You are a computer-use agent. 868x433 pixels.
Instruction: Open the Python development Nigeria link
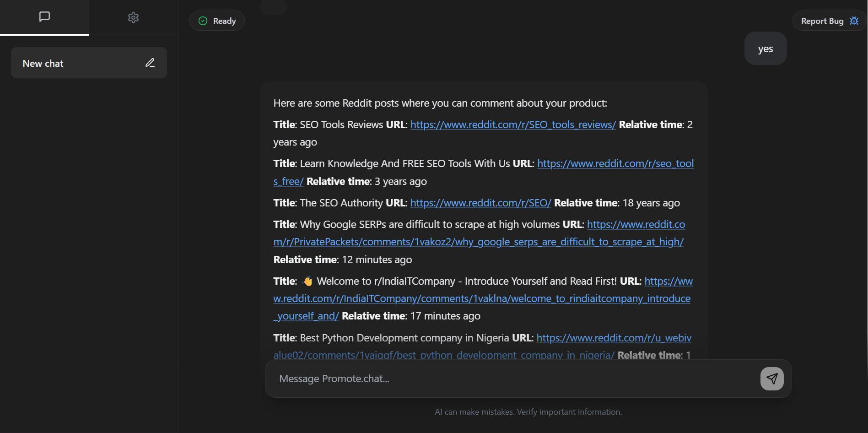[482, 346]
